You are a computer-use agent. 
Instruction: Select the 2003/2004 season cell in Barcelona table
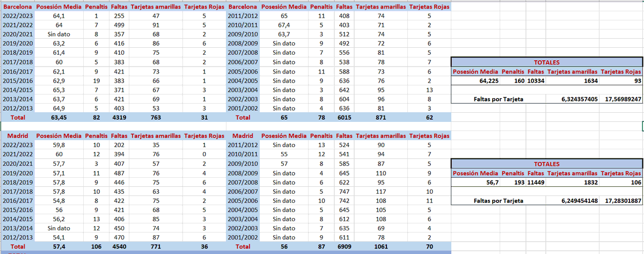pyautogui.click(x=243, y=90)
